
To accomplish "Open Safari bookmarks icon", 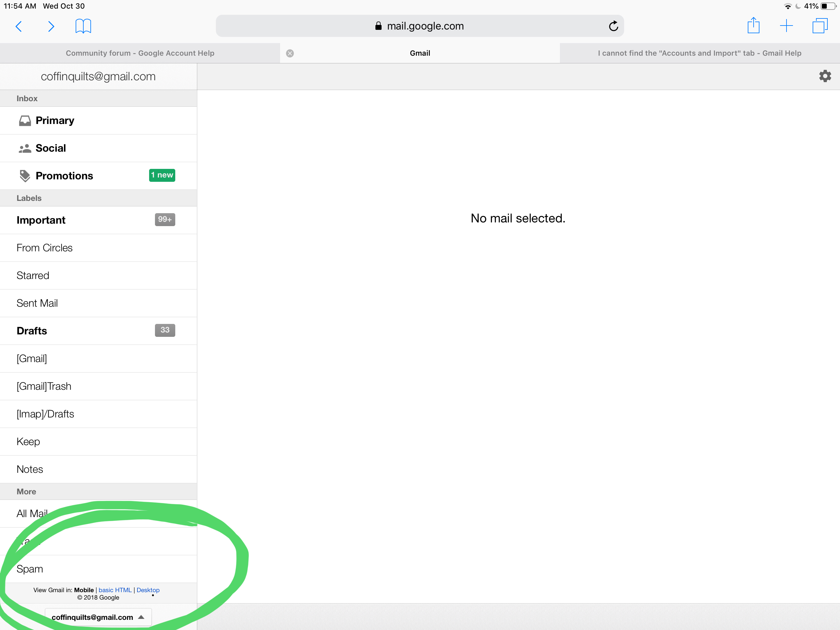I will tap(83, 26).
